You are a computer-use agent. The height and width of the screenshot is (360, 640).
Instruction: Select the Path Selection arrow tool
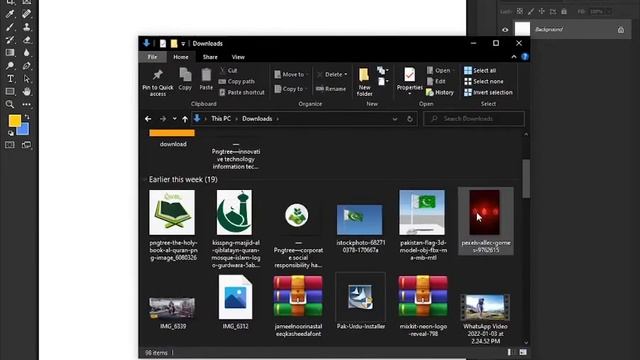tap(27, 79)
